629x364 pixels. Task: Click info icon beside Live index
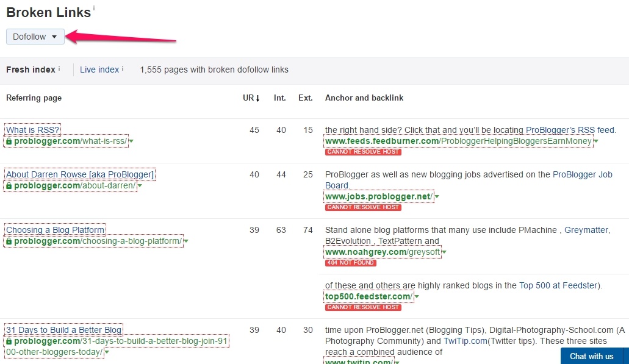coord(123,68)
